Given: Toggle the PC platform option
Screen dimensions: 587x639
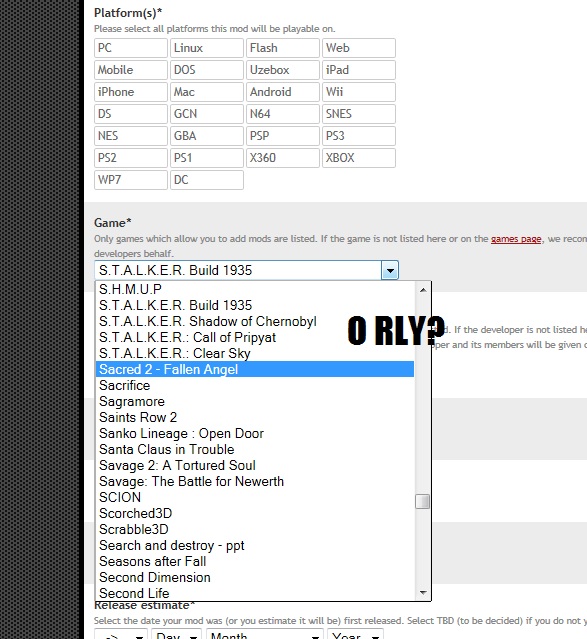Looking at the screenshot, I should tap(131, 48).
